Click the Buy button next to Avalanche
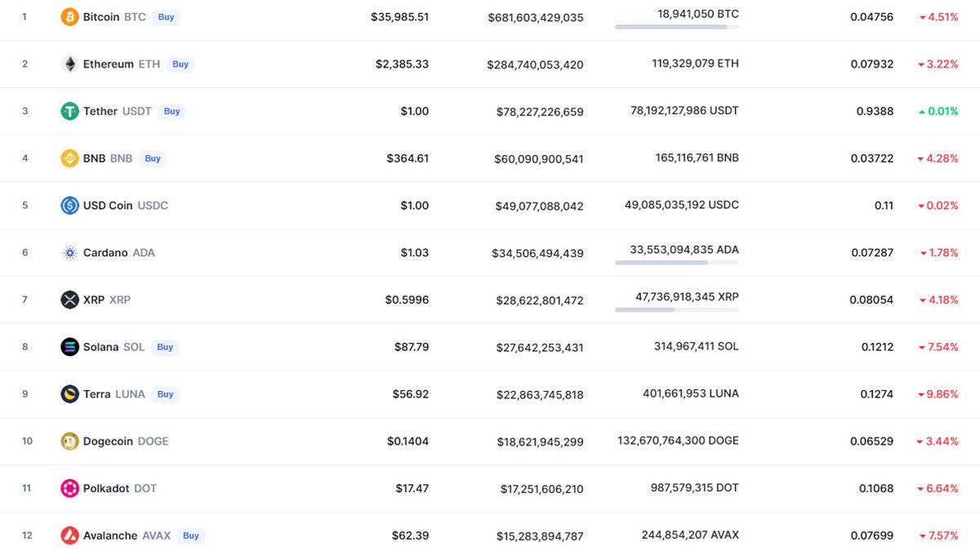Screen dimensions: 980x551 point(190,535)
